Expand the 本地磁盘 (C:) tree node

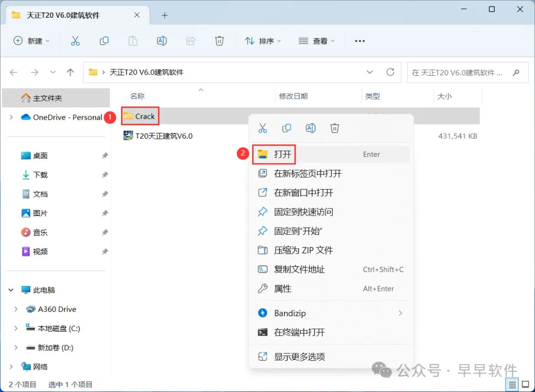pyautogui.click(x=16, y=328)
